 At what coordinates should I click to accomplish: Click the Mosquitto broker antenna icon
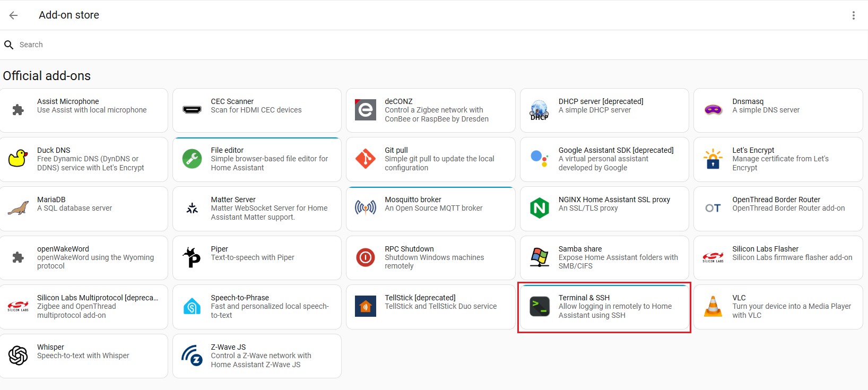click(366, 208)
